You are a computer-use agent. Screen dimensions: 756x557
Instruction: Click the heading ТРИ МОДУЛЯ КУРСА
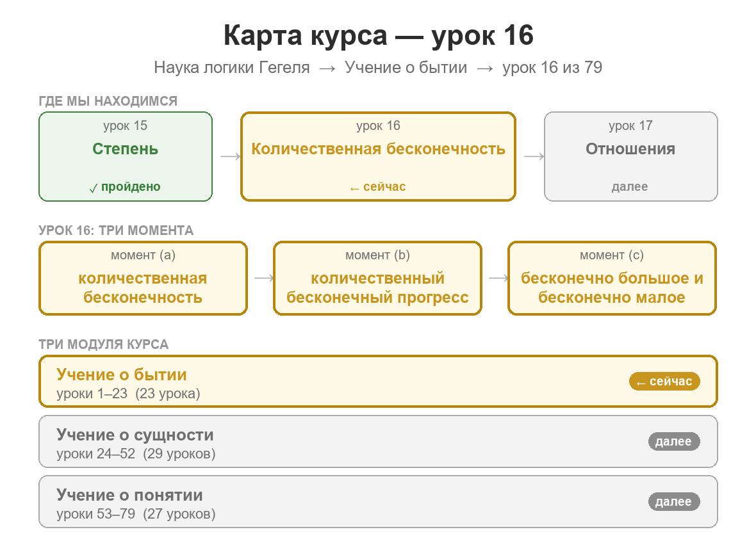104,344
